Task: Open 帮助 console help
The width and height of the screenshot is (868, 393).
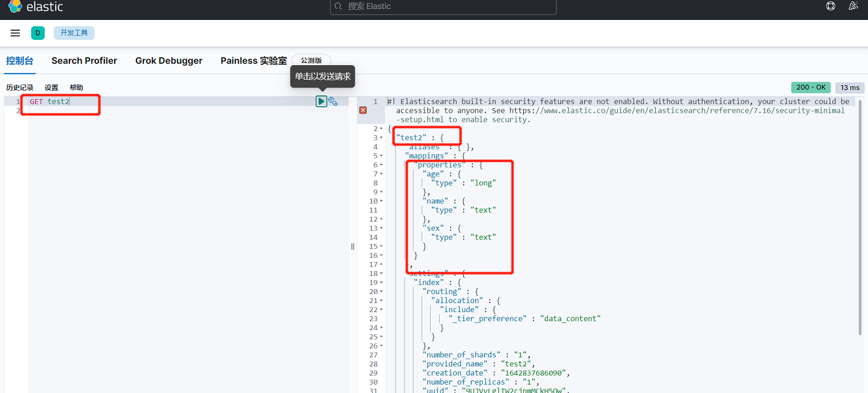Action: (x=76, y=88)
